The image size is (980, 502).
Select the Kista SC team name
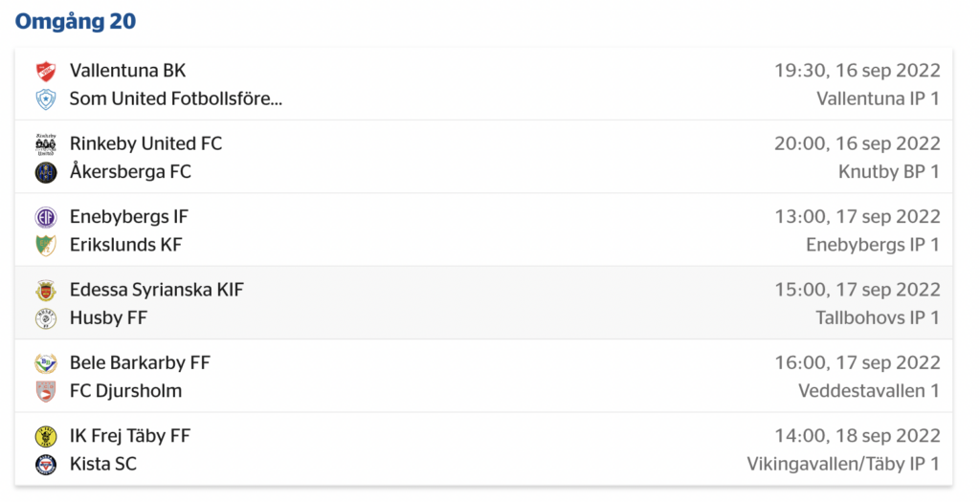(x=103, y=464)
